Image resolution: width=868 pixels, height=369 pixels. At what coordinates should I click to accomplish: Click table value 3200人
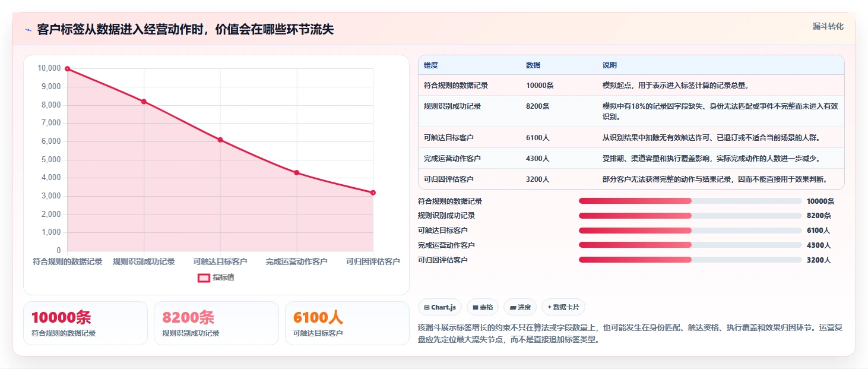tap(538, 179)
